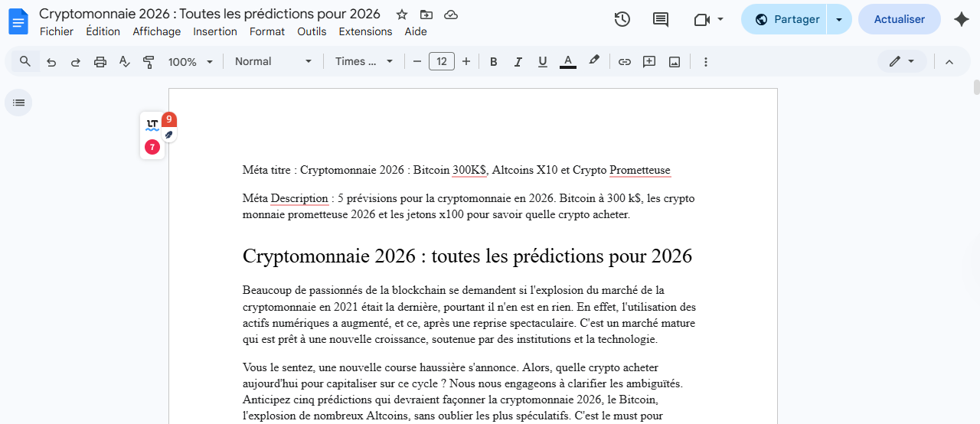This screenshot has width=980, height=424.
Task: Click the insert link icon
Action: point(625,62)
